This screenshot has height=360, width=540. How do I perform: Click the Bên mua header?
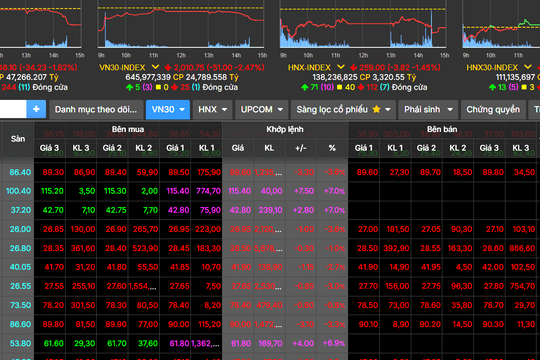click(128, 129)
